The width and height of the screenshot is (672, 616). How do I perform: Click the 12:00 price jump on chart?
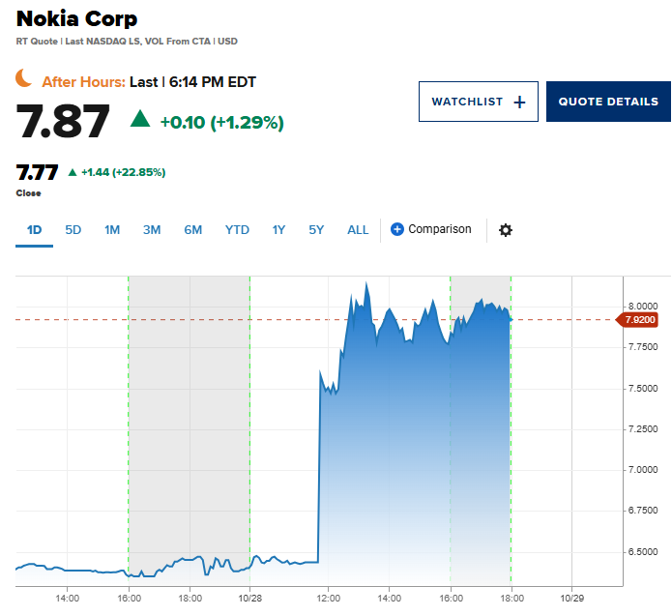[x=319, y=464]
